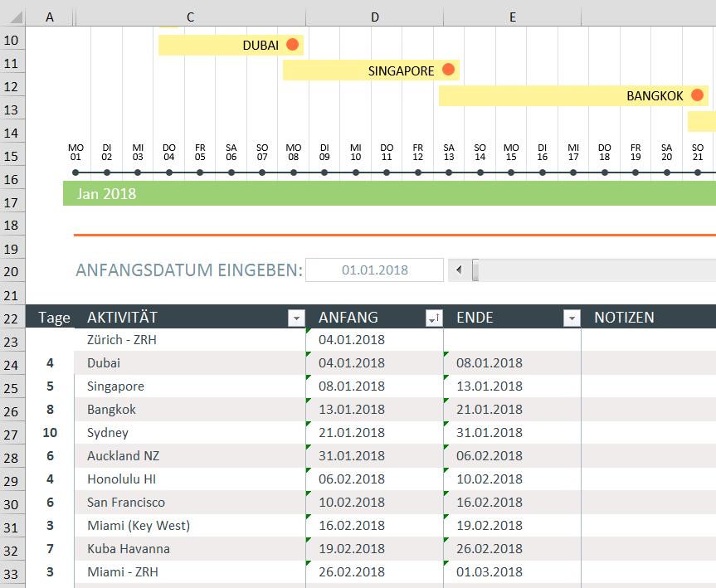Click the SINGAPORE timeline bar

[x=371, y=70]
